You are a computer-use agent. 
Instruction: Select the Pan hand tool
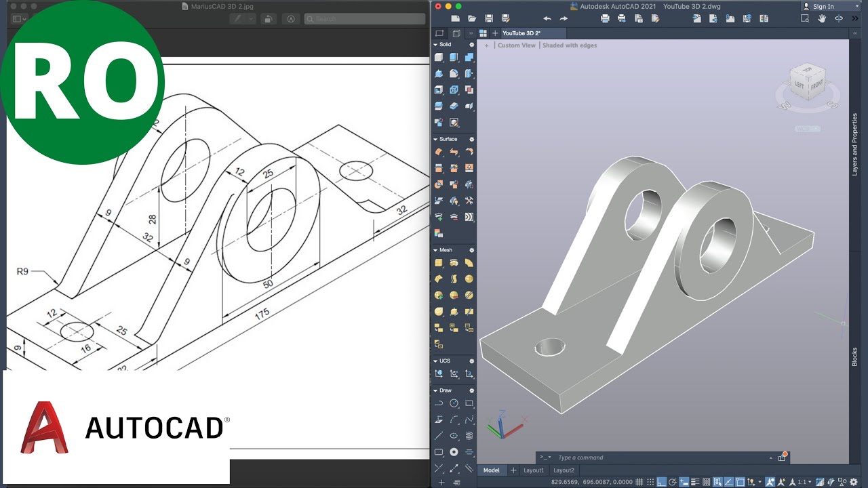pos(822,18)
